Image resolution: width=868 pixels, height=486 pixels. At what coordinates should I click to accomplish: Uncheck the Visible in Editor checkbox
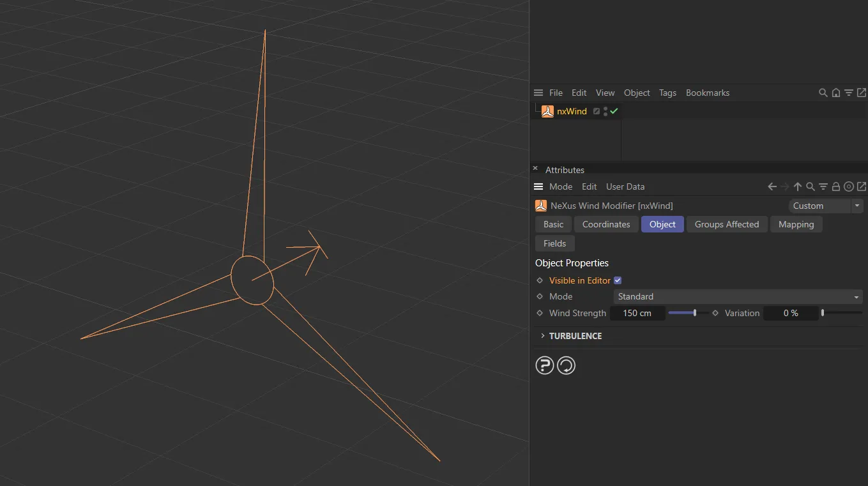pyautogui.click(x=618, y=280)
